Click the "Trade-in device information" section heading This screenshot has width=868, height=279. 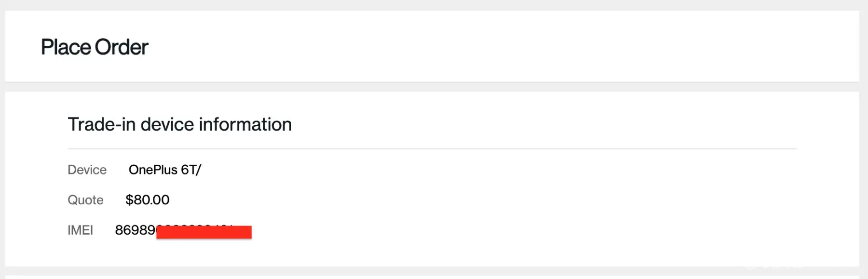pyautogui.click(x=179, y=124)
